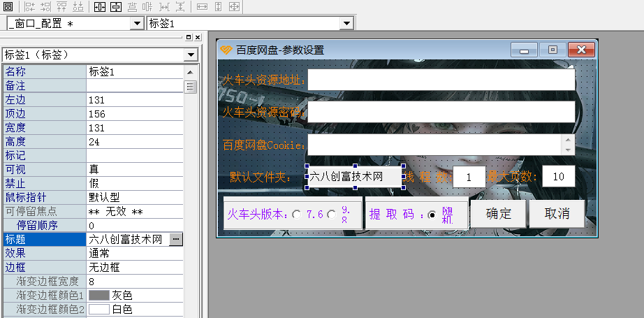This screenshot has height=318, width=644.
Task: Select the 随机 extraction code radio button
Action: [x=432, y=215]
